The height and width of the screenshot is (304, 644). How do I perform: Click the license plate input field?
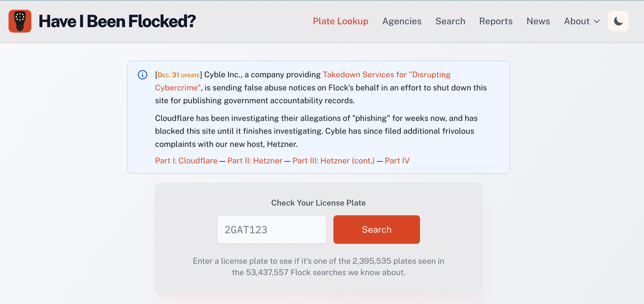pos(272,230)
